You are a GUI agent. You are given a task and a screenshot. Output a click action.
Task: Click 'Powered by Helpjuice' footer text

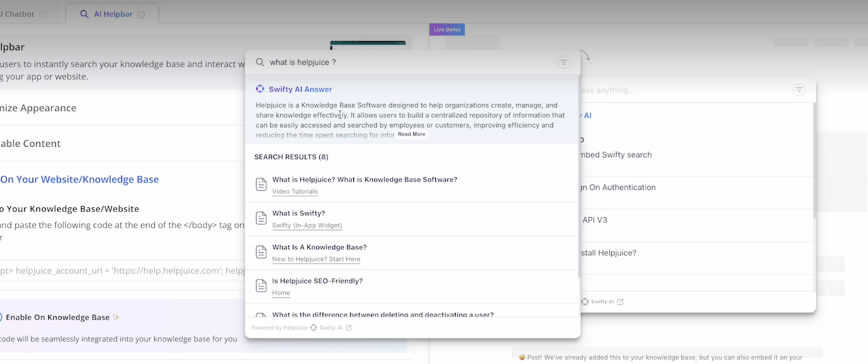279,328
